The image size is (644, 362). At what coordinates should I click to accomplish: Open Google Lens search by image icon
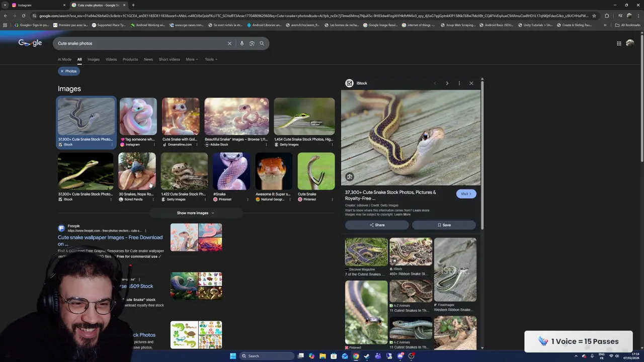[252, 43]
